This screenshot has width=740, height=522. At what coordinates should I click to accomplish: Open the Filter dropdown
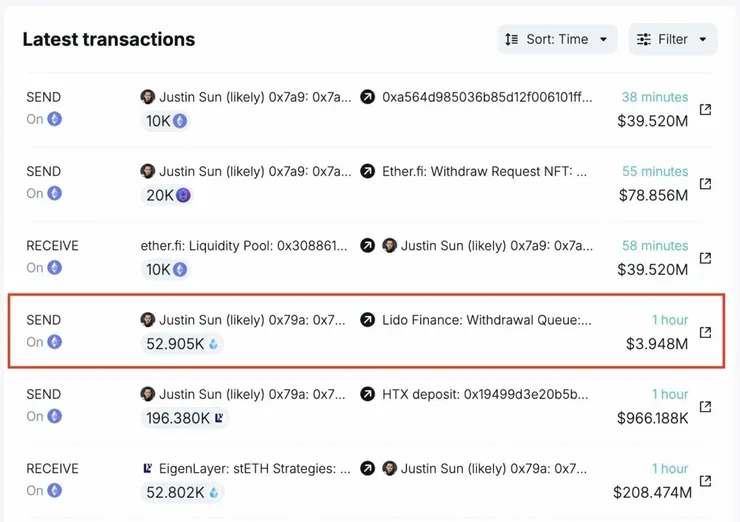coord(672,39)
